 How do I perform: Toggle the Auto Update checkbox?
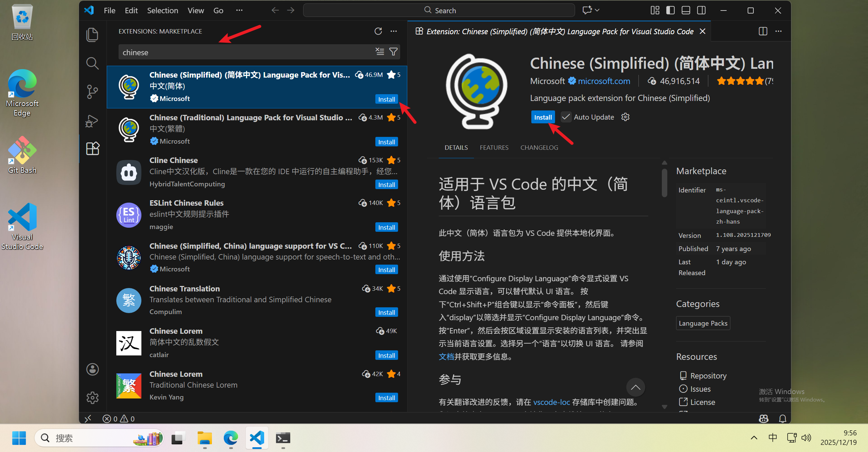point(566,117)
